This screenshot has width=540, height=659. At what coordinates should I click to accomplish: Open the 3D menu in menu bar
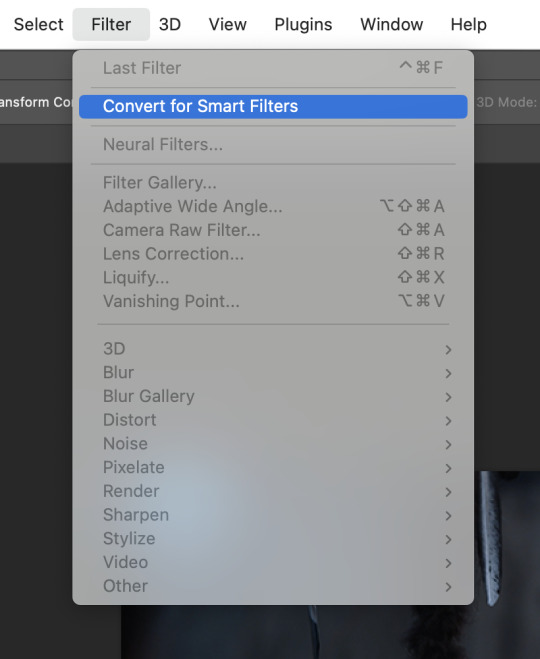(x=170, y=24)
